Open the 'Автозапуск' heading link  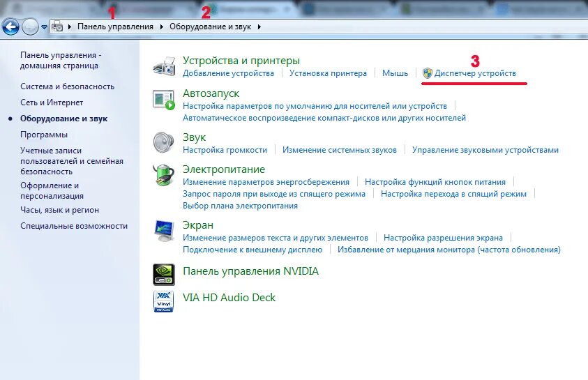point(211,93)
